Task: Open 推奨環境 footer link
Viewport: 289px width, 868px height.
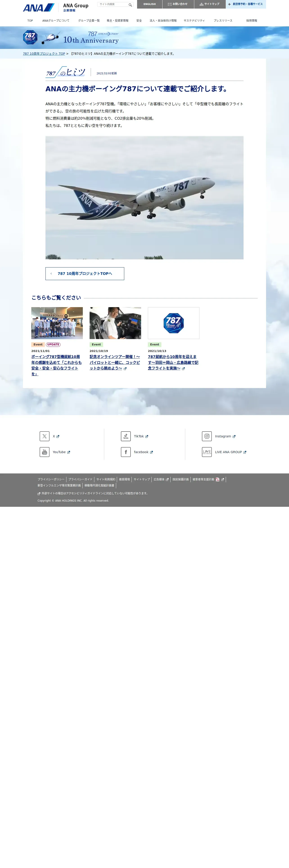Action: pos(124,480)
